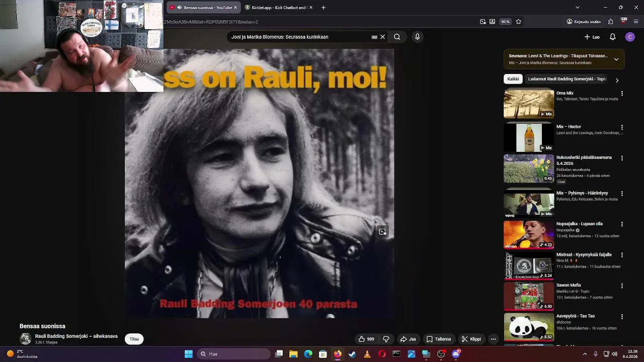Click Kirjaudu sisään in browser toolbar
Screen dimensions: 644x362
[x=584, y=22]
